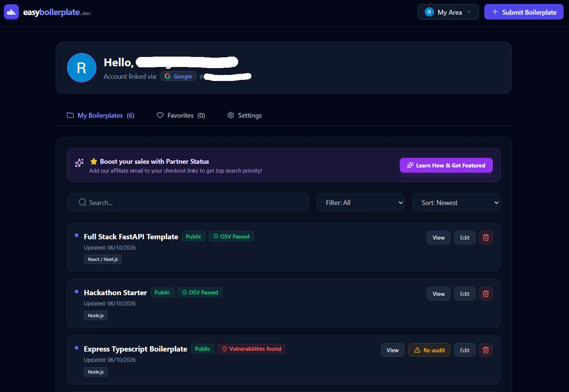Click the small R avatar in My Area
The height and width of the screenshot is (392, 569).
point(429,12)
